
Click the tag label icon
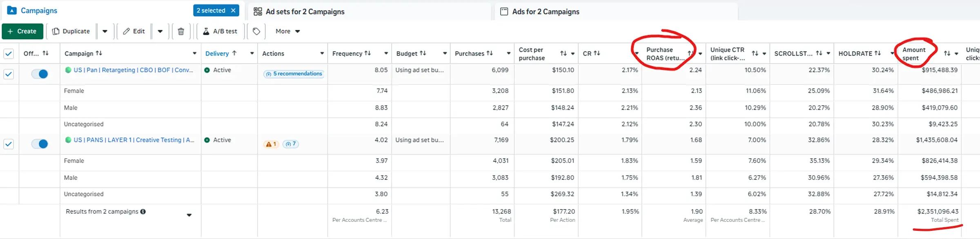[256, 31]
